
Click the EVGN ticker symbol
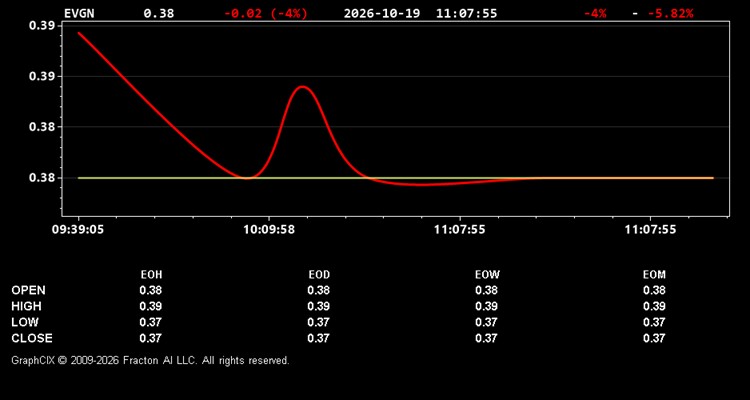click(x=79, y=13)
